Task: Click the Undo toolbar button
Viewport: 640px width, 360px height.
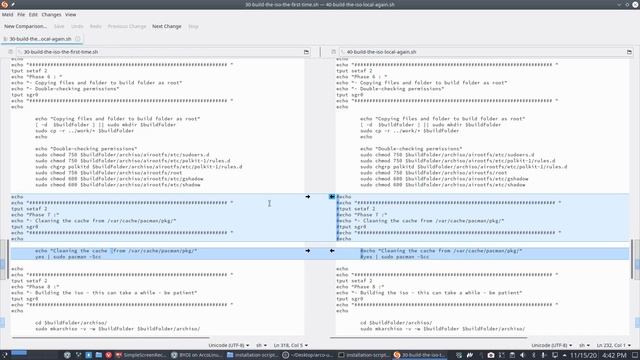Action: click(x=77, y=26)
